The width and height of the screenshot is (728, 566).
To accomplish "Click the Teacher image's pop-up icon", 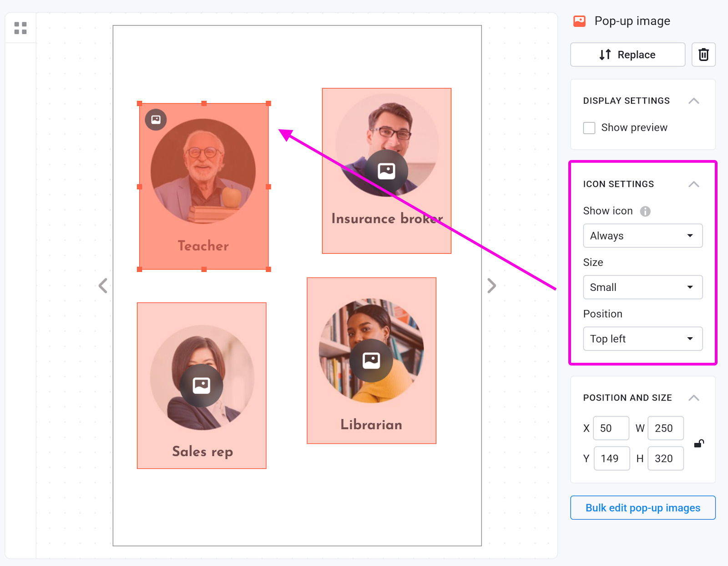I will point(156,119).
